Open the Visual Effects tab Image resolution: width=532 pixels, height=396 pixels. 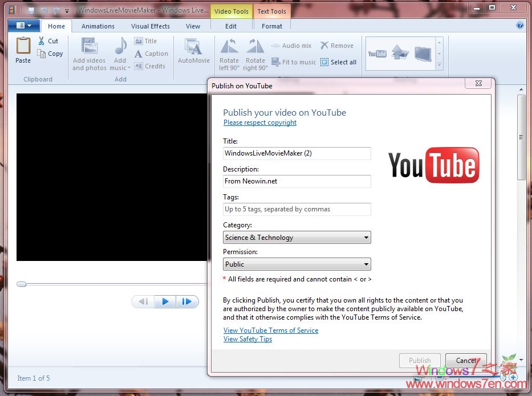(x=150, y=26)
